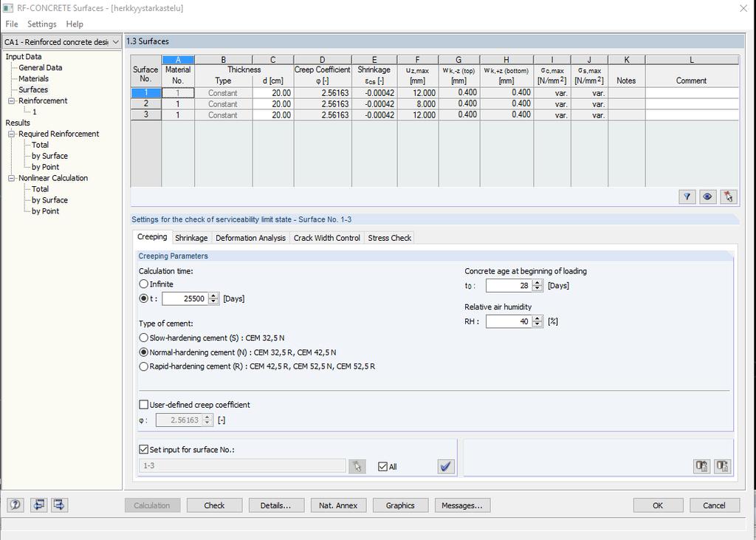Click the eye view-mode icon below the table
Image resolution: width=756 pixels, height=540 pixels.
pyautogui.click(x=707, y=196)
